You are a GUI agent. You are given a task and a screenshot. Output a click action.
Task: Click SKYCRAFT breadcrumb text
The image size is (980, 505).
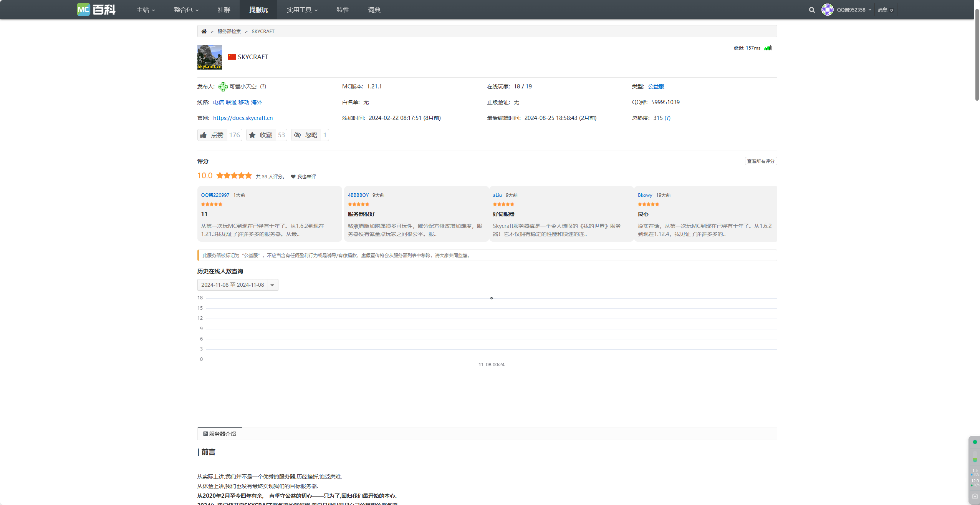tap(263, 32)
